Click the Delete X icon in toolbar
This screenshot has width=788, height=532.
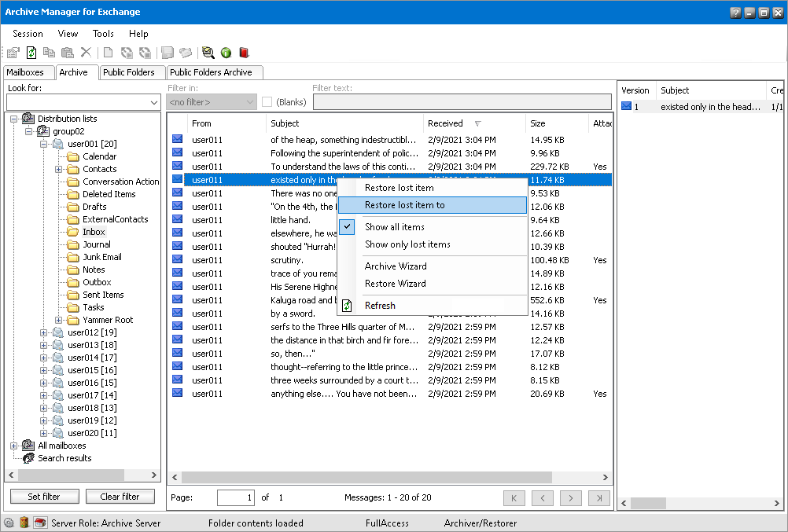click(86, 53)
